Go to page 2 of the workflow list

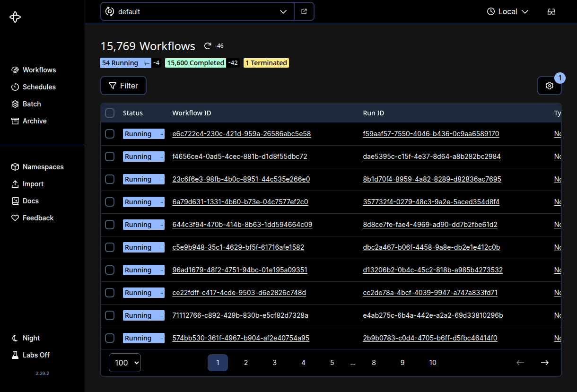pos(246,363)
